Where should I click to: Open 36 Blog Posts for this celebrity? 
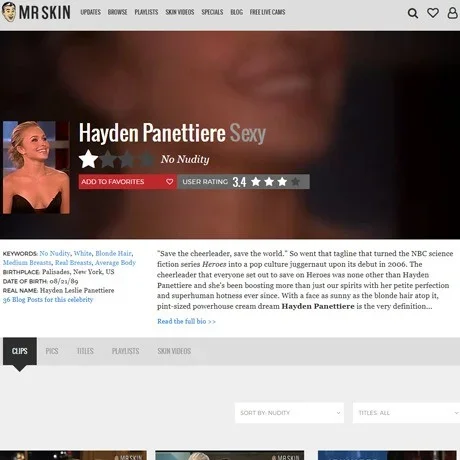click(48, 300)
